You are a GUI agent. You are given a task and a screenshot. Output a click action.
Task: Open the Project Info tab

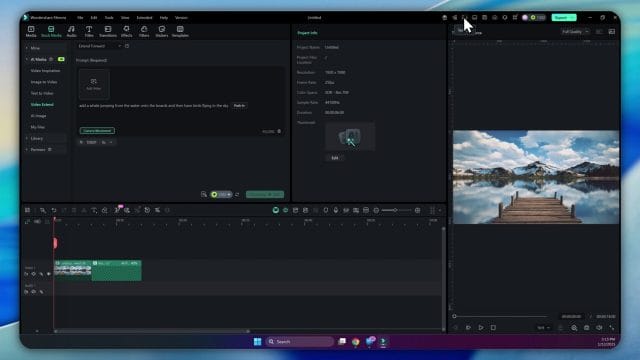[307, 33]
